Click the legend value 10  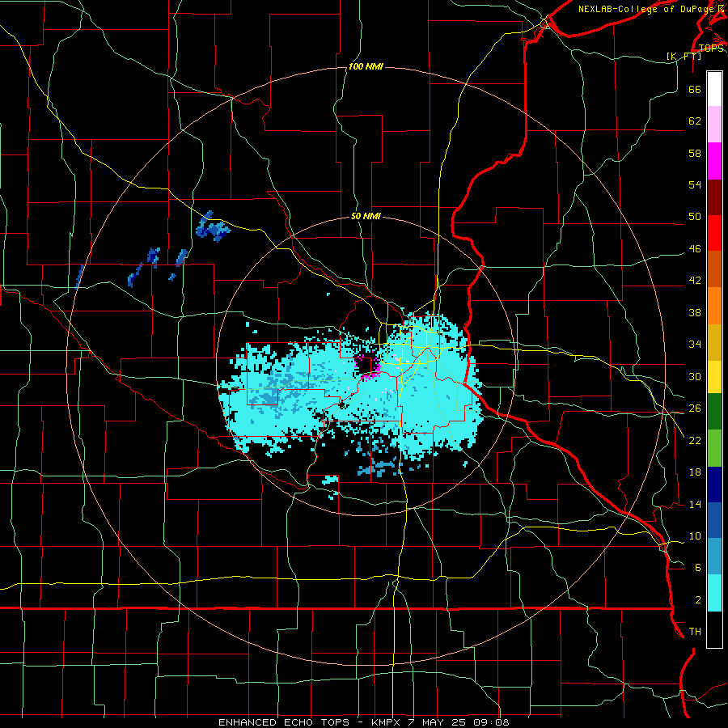tap(695, 535)
